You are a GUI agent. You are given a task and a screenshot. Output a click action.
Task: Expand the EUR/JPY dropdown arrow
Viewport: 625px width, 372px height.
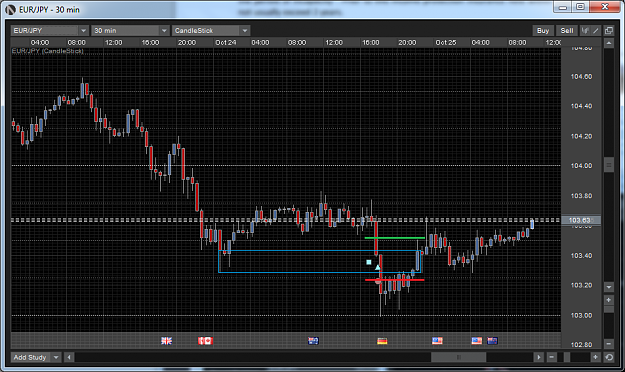[83, 31]
